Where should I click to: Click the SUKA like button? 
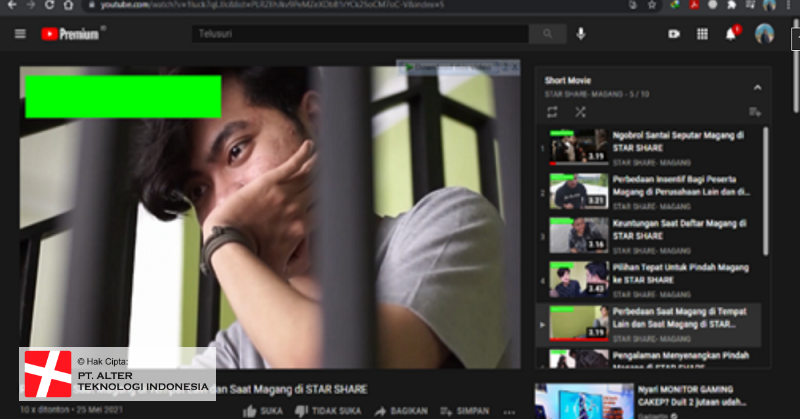pos(263,411)
